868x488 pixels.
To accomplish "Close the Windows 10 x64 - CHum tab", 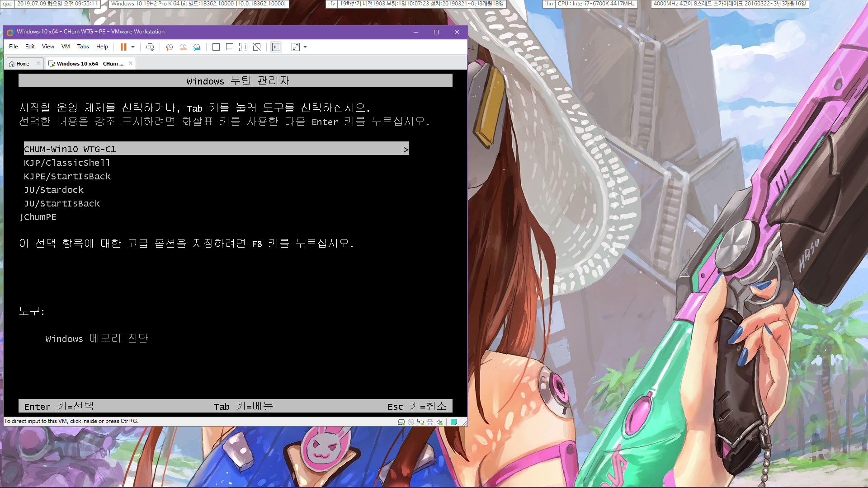I will (131, 63).
